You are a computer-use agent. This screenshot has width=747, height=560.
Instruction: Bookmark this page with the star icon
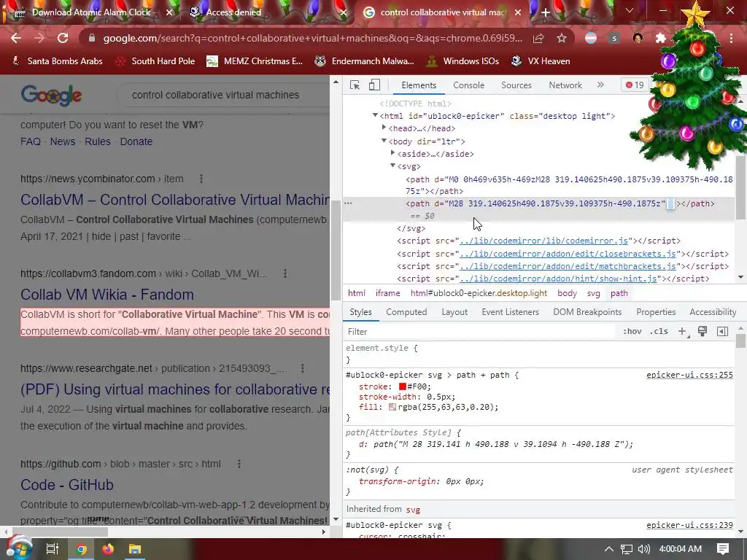point(562,38)
